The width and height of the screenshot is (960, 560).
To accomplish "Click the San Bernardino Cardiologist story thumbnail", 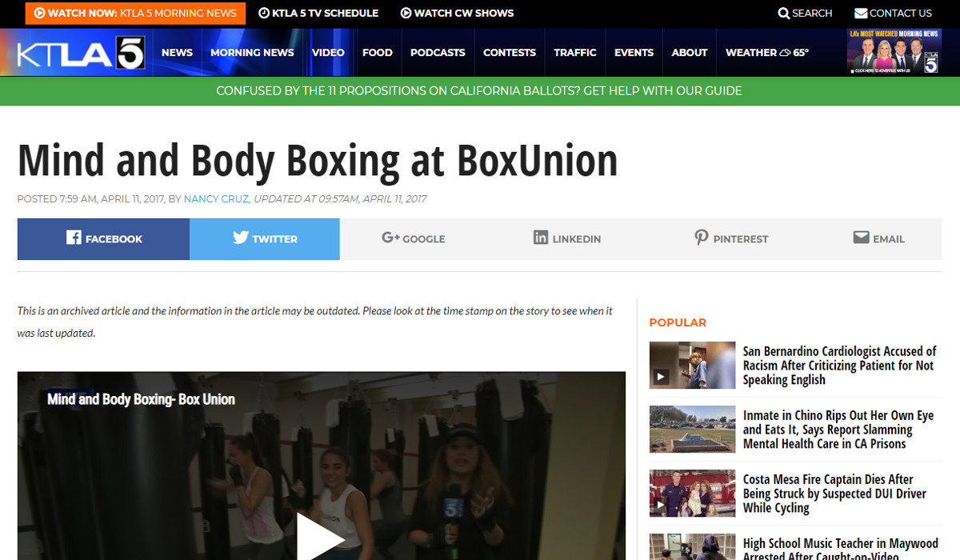I will pyautogui.click(x=692, y=366).
